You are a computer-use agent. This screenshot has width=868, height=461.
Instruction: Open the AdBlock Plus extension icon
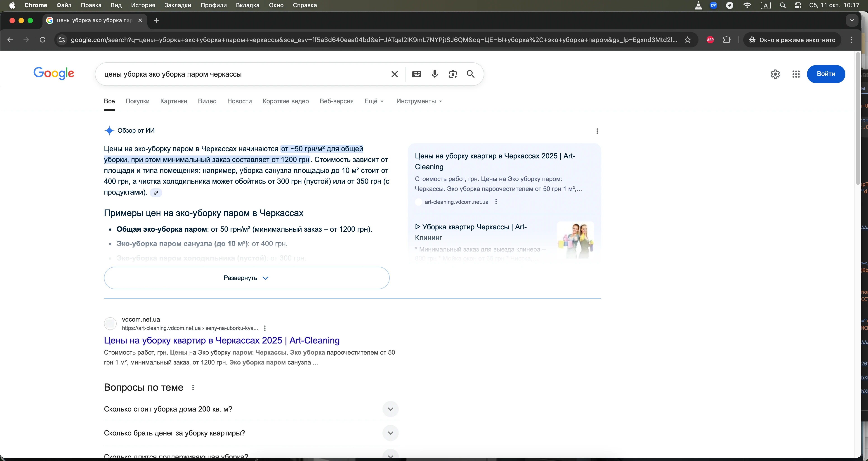pyautogui.click(x=710, y=40)
